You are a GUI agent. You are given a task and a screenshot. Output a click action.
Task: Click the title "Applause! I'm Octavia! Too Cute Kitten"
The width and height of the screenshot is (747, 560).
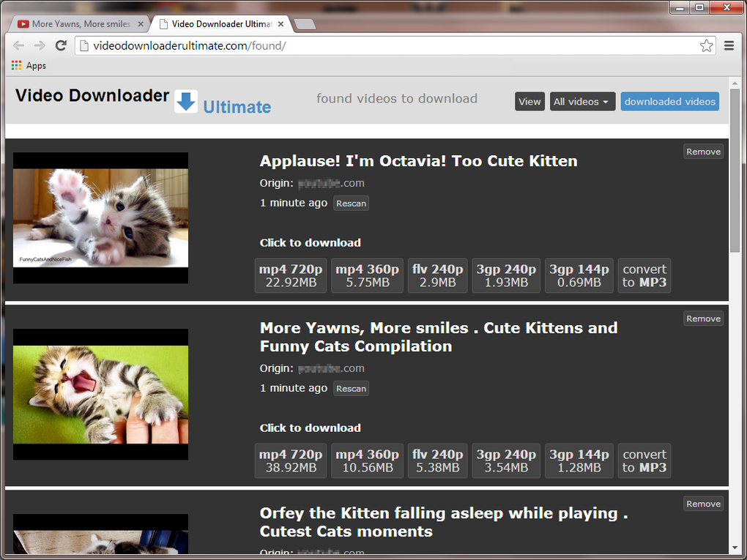(418, 161)
